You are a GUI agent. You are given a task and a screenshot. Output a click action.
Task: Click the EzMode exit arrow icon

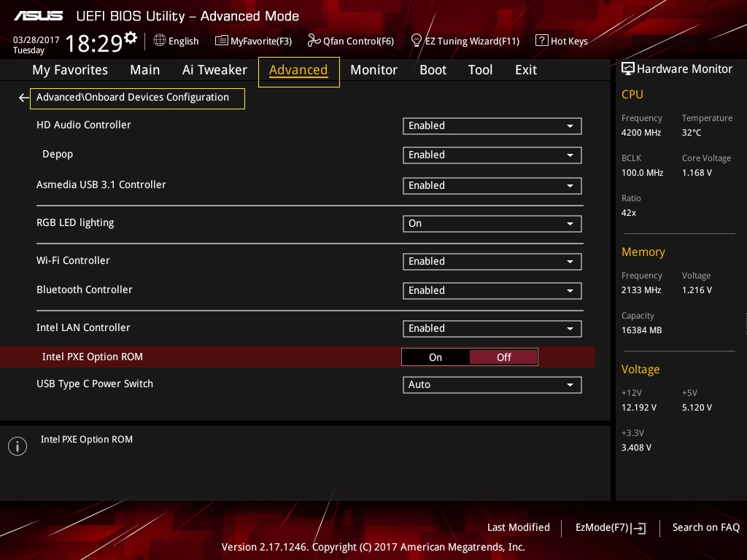(639, 528)
